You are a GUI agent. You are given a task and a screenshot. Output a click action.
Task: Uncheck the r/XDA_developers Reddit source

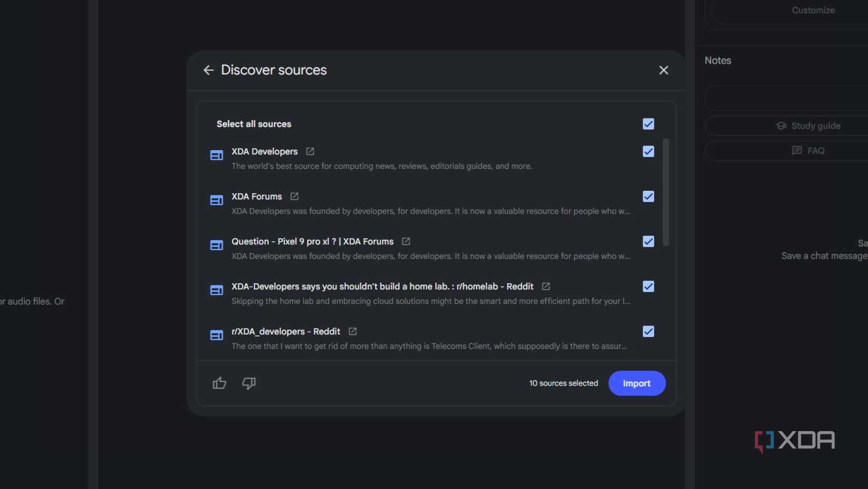click(648, 331)
